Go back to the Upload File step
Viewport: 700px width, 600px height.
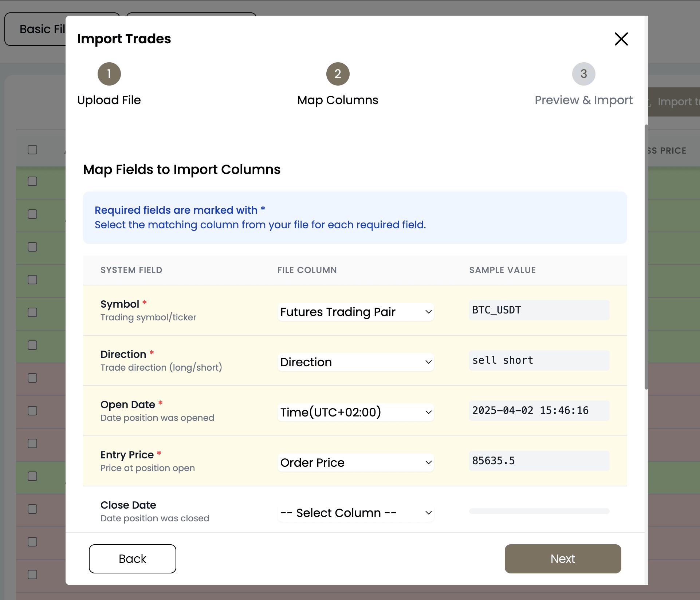109,74
